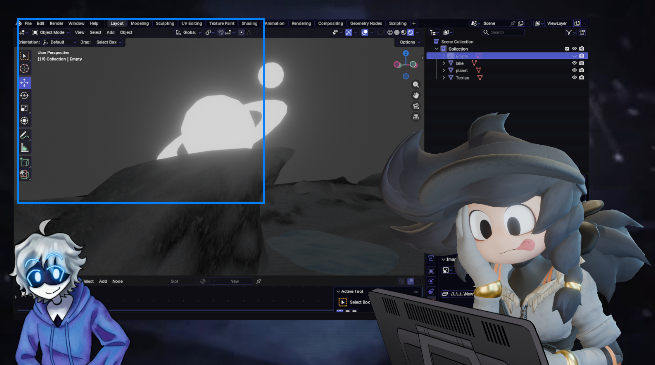The width and height of the screenshot is (655, 365).
Task: Open the viewport Add menu
Action: (x=110, y=32)
